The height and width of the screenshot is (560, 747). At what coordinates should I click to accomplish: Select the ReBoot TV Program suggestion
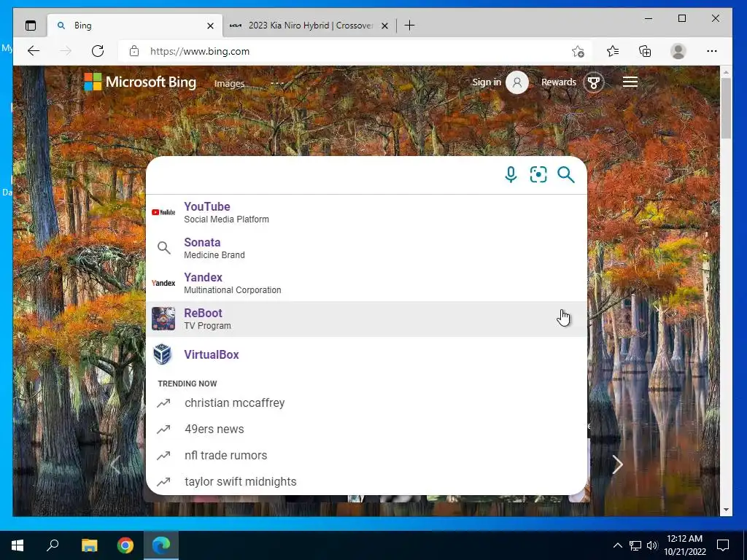click(x=366, y=319)
